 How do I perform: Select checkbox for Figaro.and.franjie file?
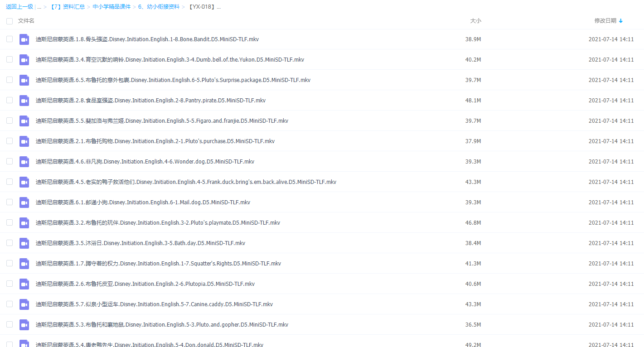(x=10, y=120)
